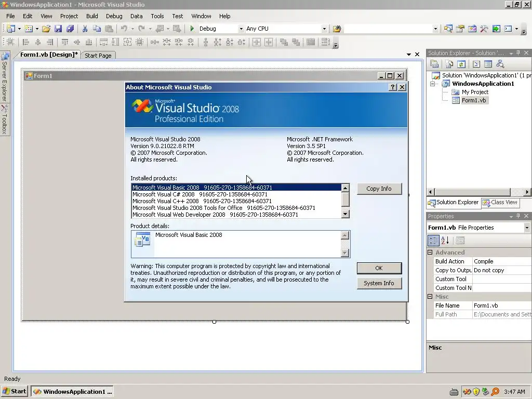This screenshot has width=532, height=399.
Task: Click the Copy toolbar icon
Action: click(x=97, y=29)
